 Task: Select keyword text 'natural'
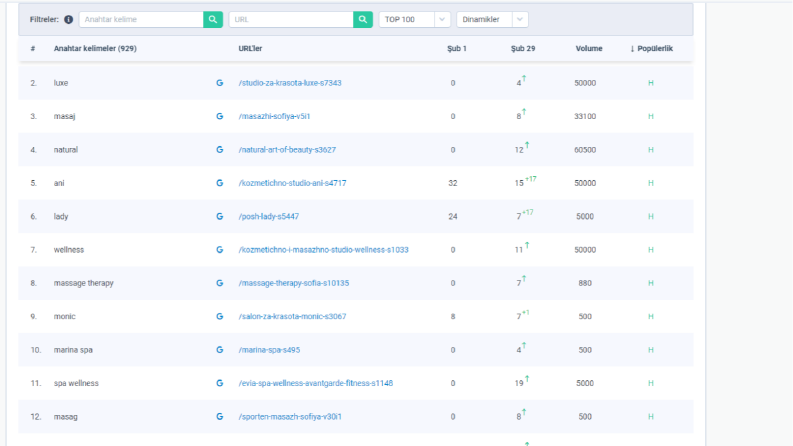66,150
